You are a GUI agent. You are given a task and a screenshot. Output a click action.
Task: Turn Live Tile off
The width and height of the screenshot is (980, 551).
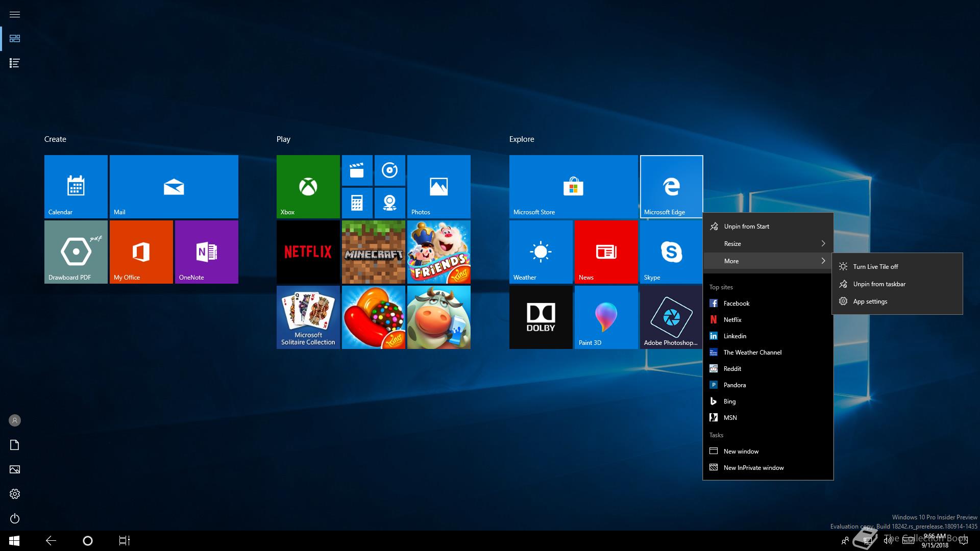click(x=875, y=267)
